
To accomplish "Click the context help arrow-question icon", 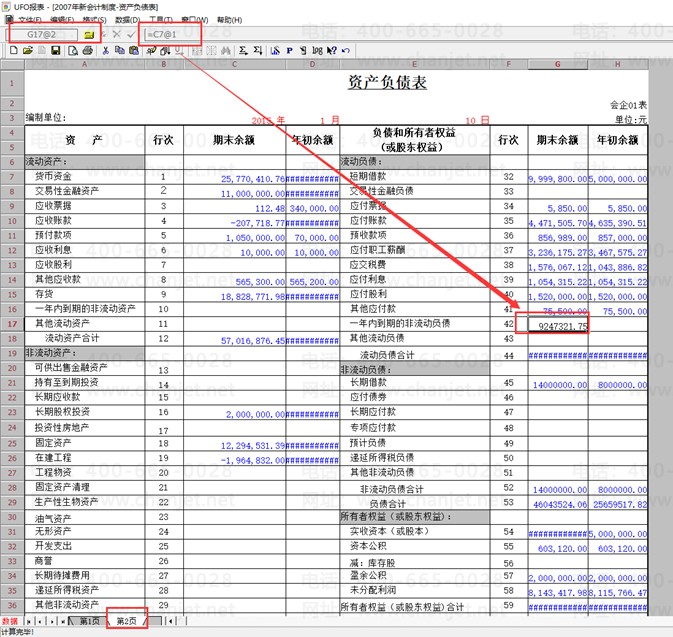I will pyautogui.click(x=331, y=51).
